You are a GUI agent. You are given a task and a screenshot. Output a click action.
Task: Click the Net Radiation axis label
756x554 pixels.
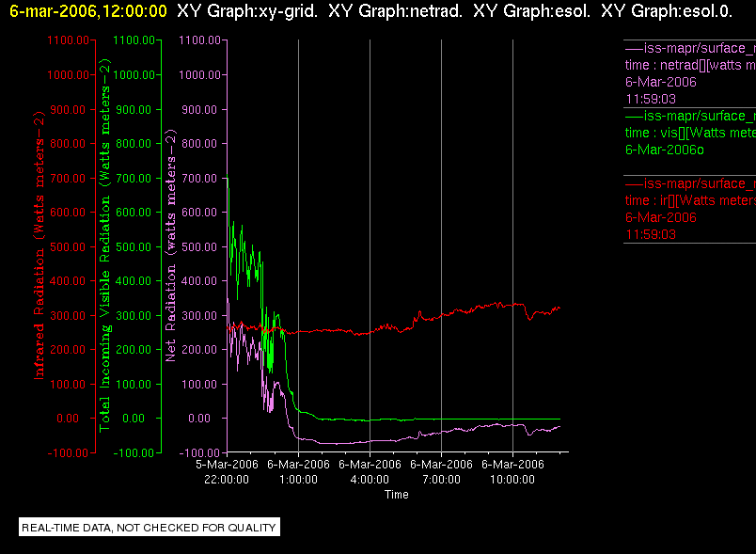point(171,245)
